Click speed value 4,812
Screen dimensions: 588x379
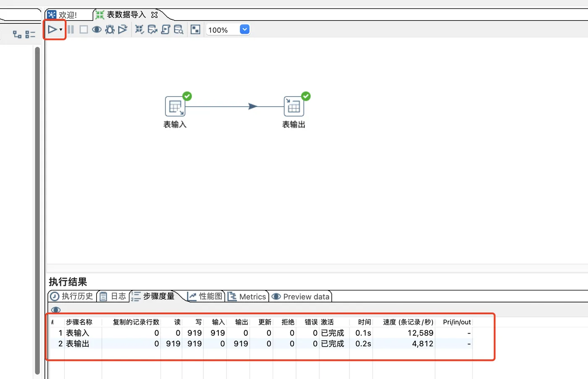pos(423,344)
